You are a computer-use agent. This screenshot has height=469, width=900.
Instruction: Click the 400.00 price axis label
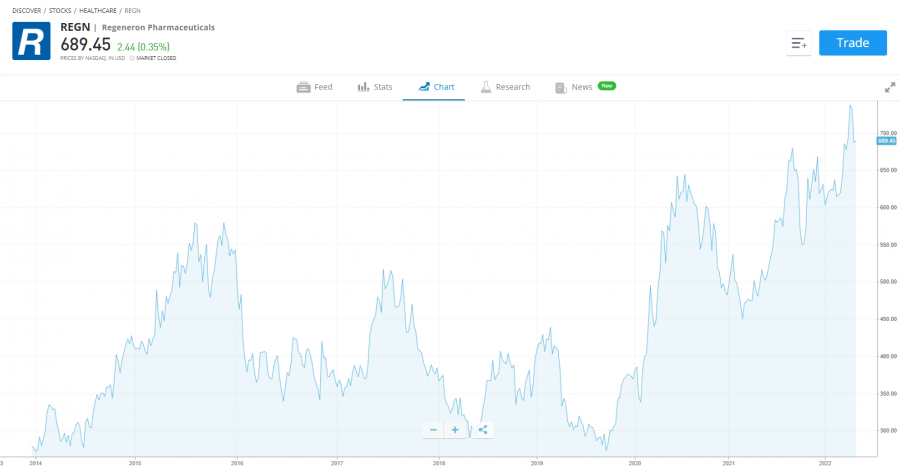[888, 356]
